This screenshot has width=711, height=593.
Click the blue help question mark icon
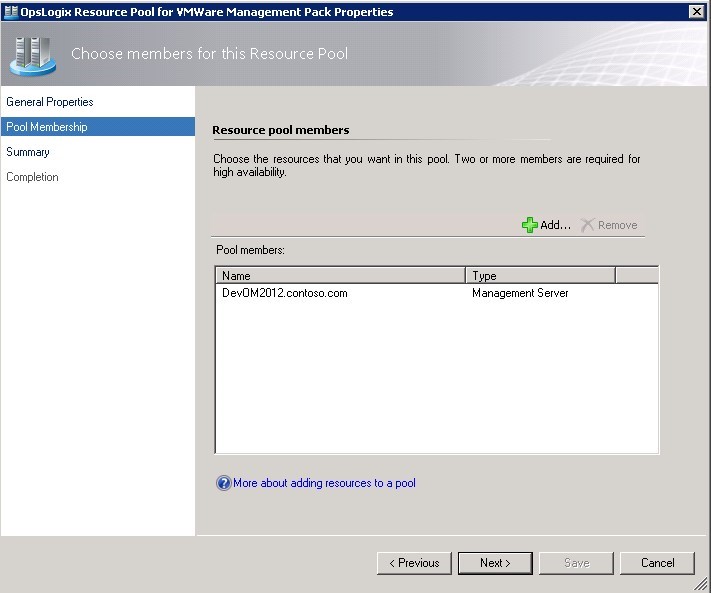coord(223,484)
